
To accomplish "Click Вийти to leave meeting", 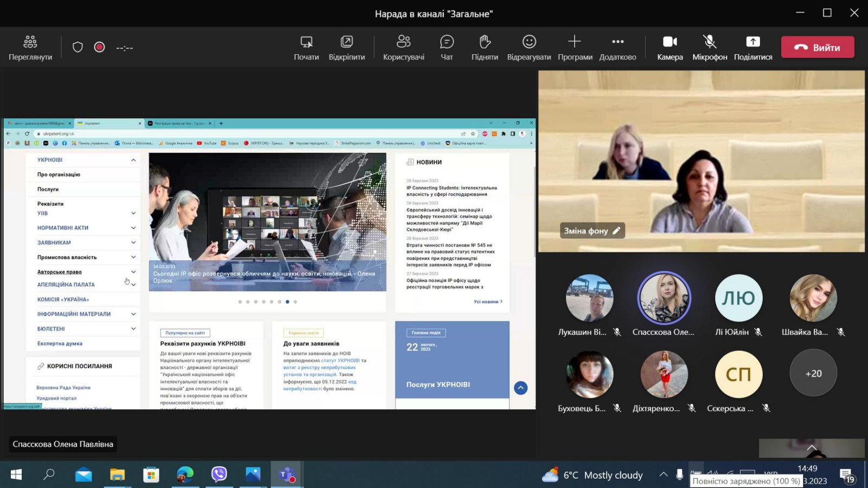I will pyautogui.click(x=818, y=47).
